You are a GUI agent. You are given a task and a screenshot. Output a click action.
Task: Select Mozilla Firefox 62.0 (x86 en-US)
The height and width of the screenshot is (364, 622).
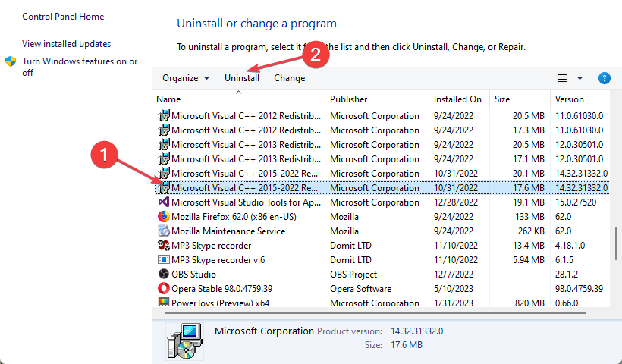(234, 217)
